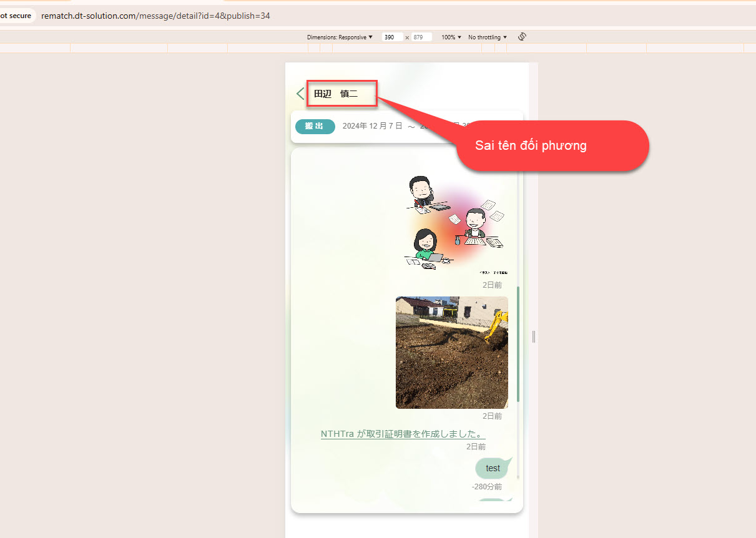Expand the No throttling dropdown

tap(488, 37)
